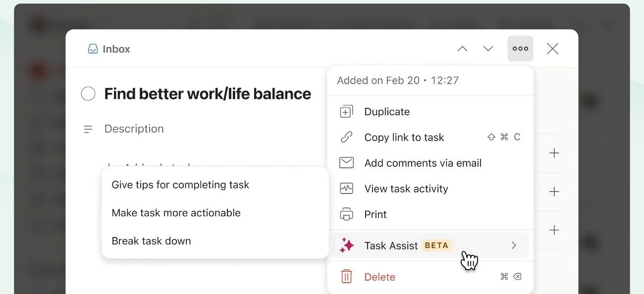Image resolution: width=644 pixels, height=294 pixels.
Task: Open the three-dot more actions button
Action: (x=520, y=49)
